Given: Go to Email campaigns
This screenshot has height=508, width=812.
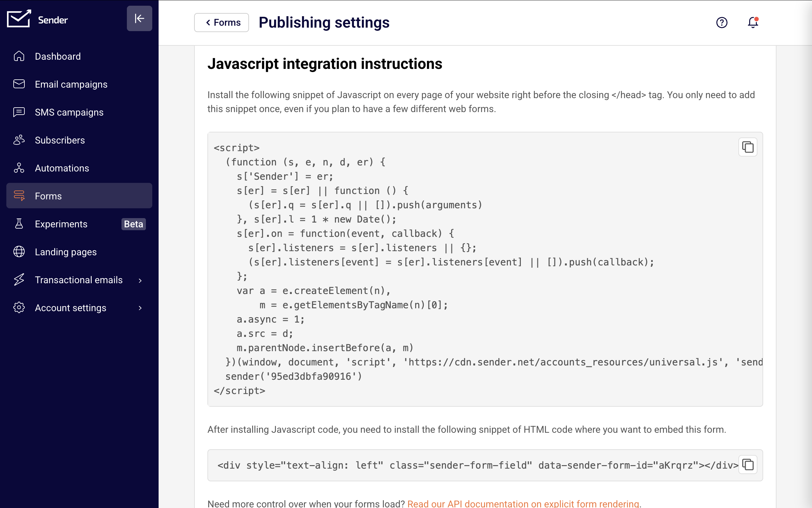Looking at the screenshot, I should (x=79, y=84).
